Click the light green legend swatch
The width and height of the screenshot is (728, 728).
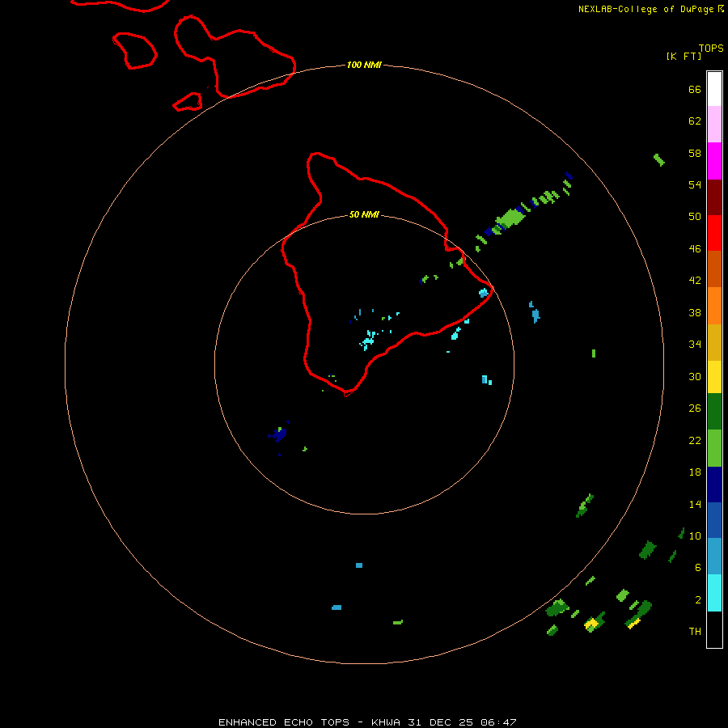714,448
